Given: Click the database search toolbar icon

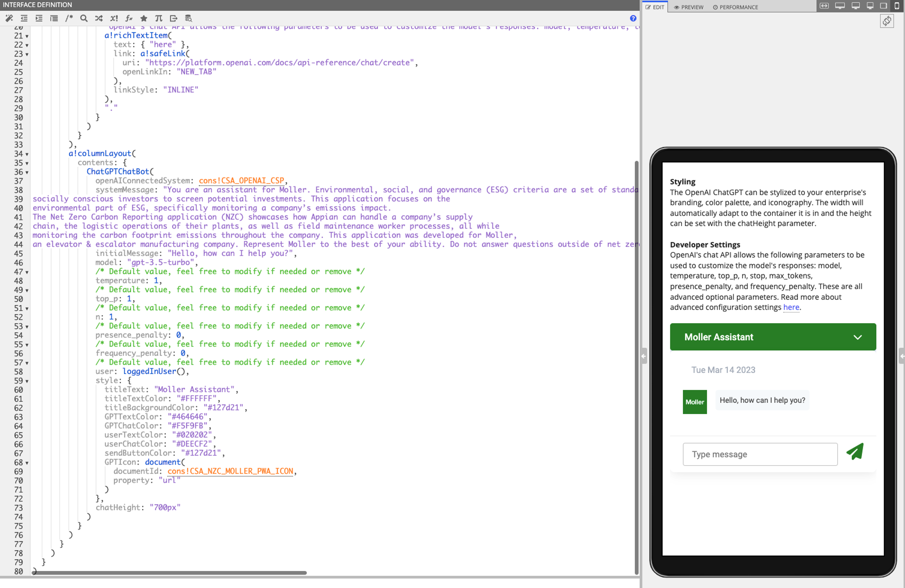Looking at the screenshot, I should pos(188,18).
